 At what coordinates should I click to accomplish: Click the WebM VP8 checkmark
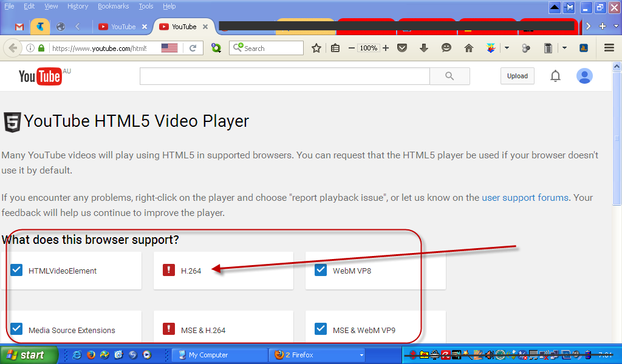321,270
